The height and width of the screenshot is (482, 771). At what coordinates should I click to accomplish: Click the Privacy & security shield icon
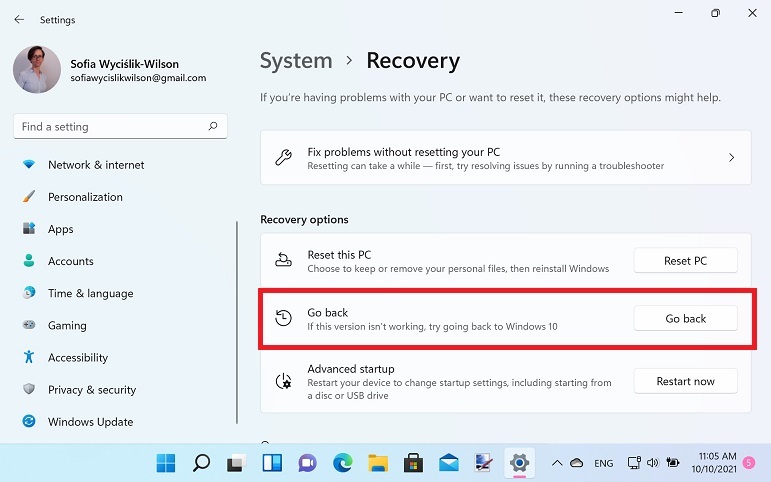[x=29, y=389]
